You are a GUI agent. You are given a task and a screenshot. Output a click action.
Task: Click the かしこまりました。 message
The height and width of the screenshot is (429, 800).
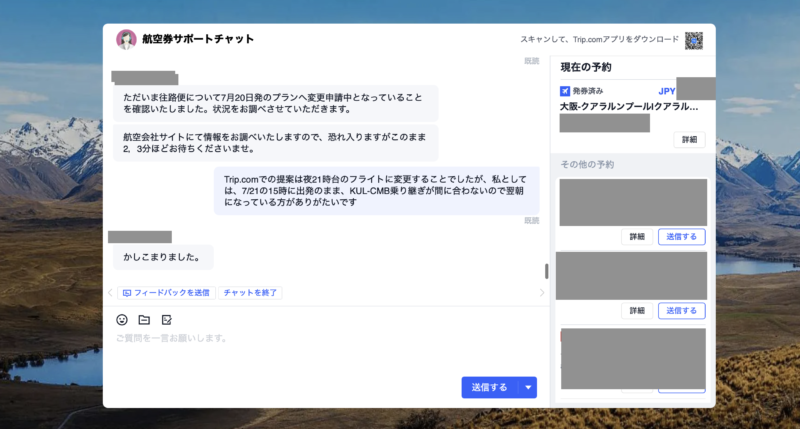[x=163, y=257]
